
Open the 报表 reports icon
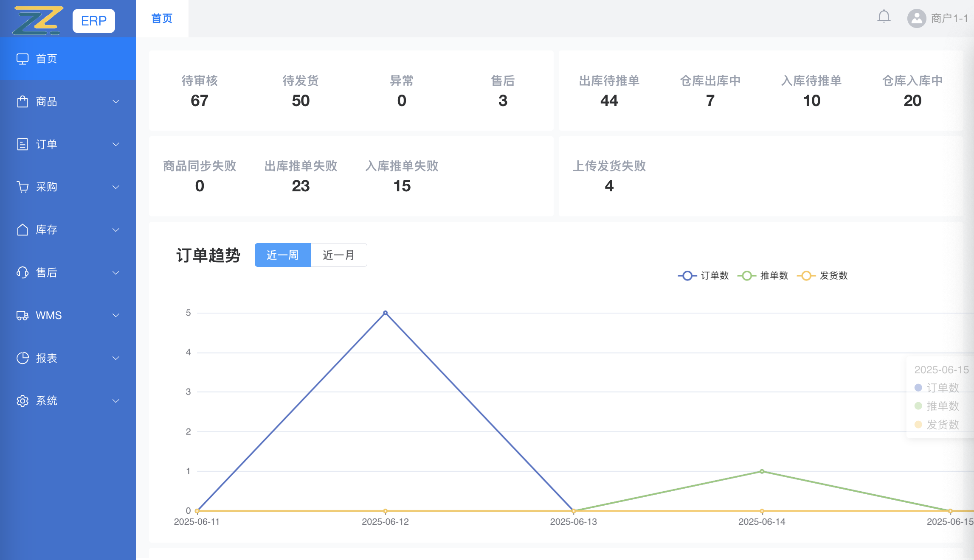click(x=23, y=358)
